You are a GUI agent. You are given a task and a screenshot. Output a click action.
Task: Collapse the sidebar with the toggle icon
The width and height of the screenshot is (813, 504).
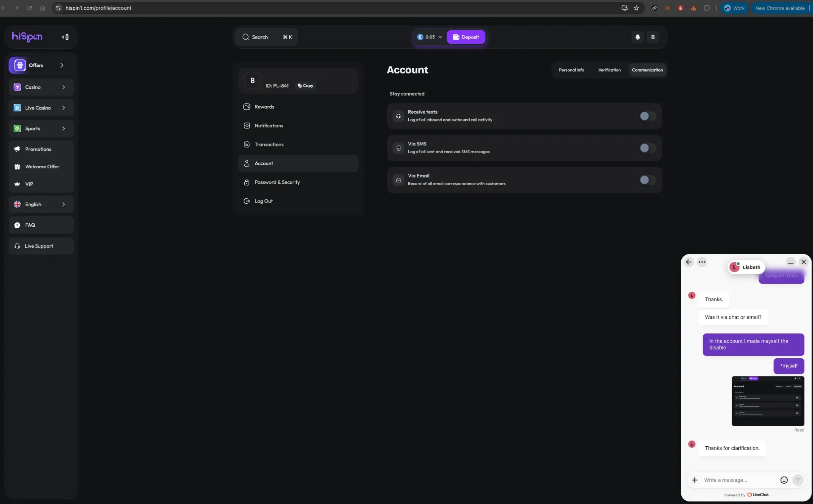point(65,37)
